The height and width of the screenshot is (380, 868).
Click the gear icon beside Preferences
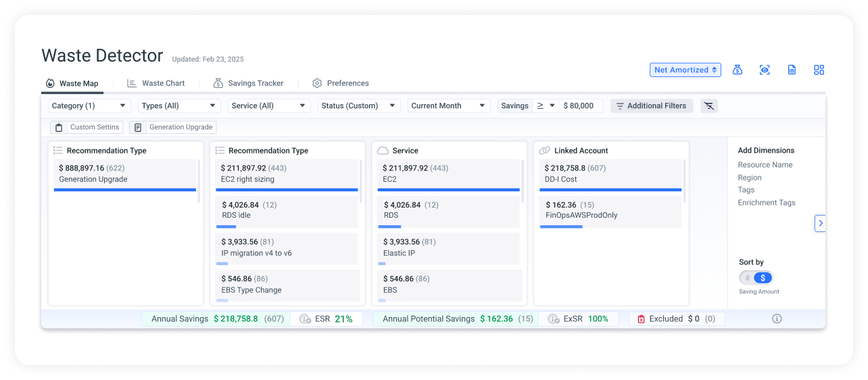pyautogui.click(x=317, y=83)
